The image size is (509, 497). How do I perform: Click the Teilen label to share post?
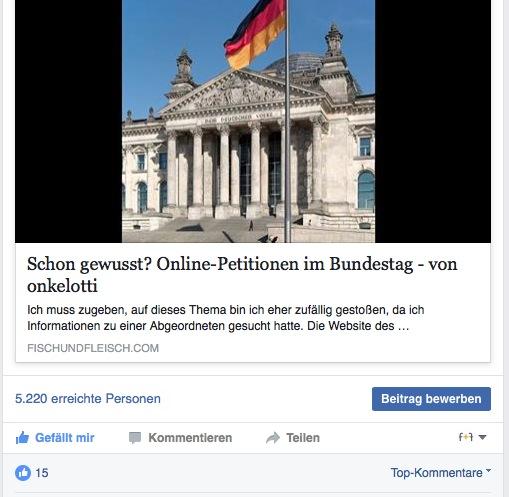tap(303, 438)
